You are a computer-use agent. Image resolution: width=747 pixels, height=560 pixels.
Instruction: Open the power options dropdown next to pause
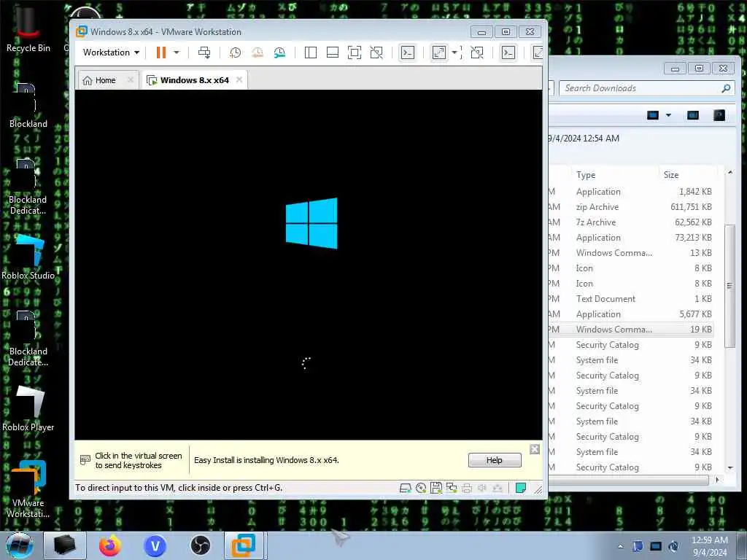tap(177, 52)
